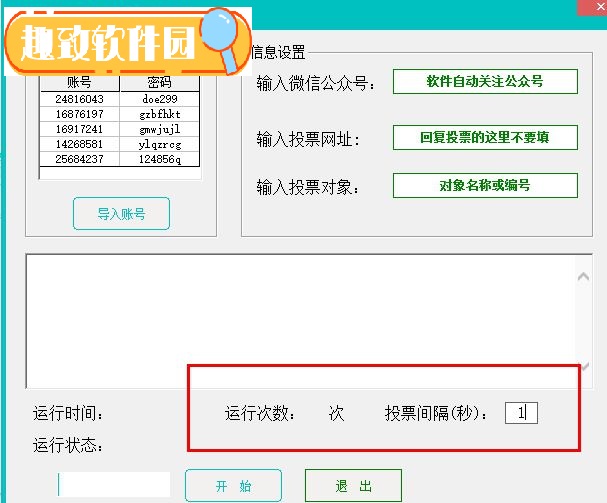
Task: Click the 退出 button to exit
Action: (353, 486)
